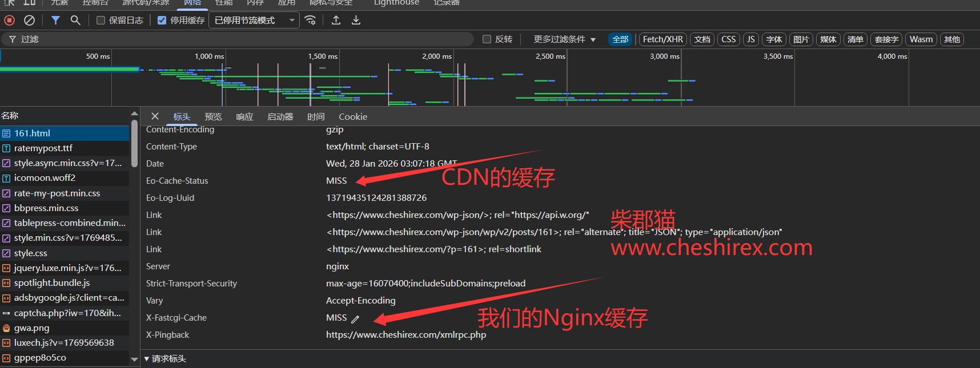Screen dimensions: 980x368
Task: Stop recording the network log
Action: pyautogui.click(x=10, y=20)
